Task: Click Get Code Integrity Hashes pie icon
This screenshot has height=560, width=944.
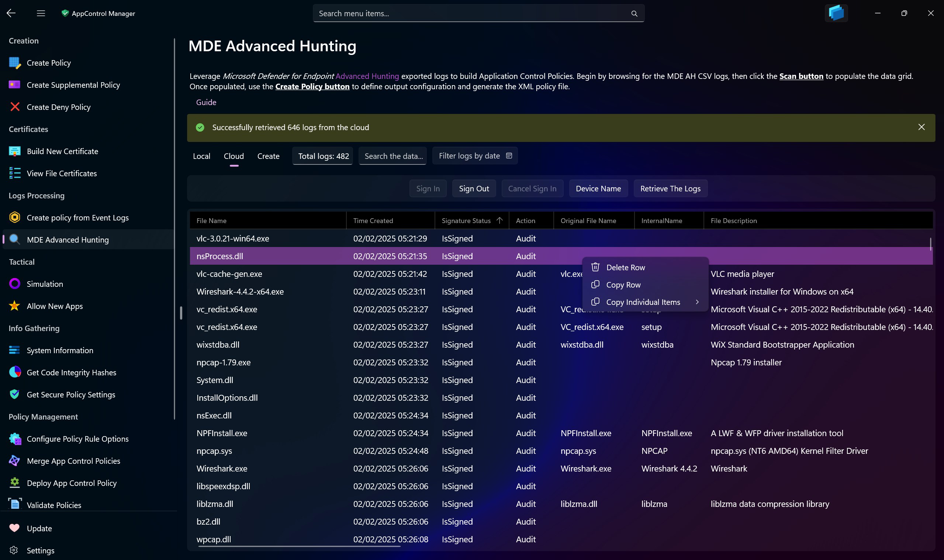Action: (x=15, y=372)
